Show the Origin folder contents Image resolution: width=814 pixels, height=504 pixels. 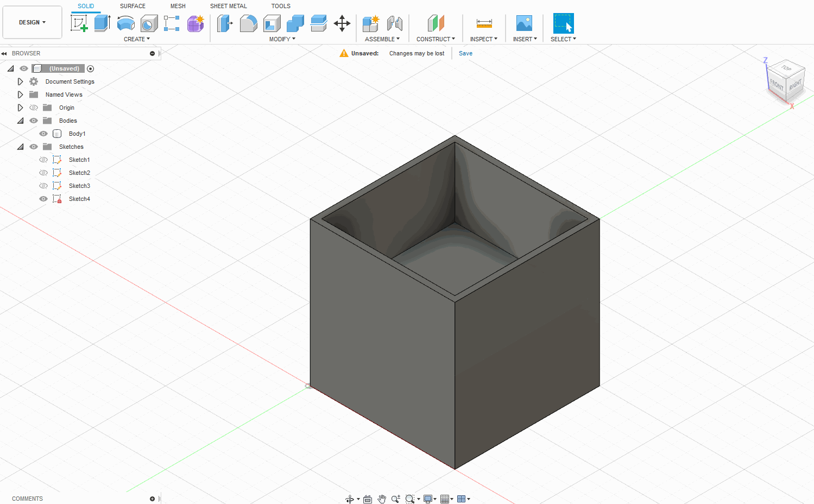21,107
